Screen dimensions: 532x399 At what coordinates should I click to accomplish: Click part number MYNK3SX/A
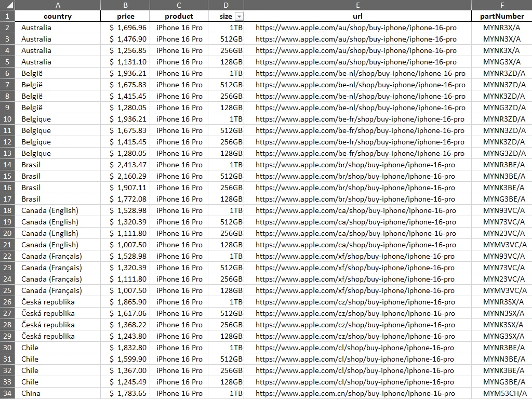point(502,325)
